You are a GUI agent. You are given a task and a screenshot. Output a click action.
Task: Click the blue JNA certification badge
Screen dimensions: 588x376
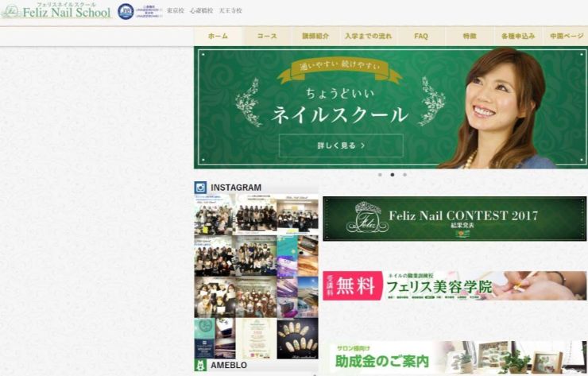126,11
